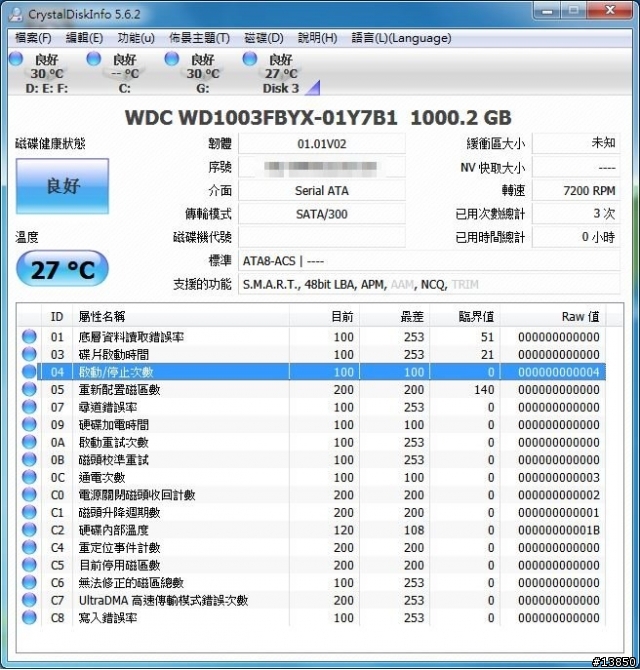Click the 最差 column header
640x670 pixels.
[x=395, y=317]
